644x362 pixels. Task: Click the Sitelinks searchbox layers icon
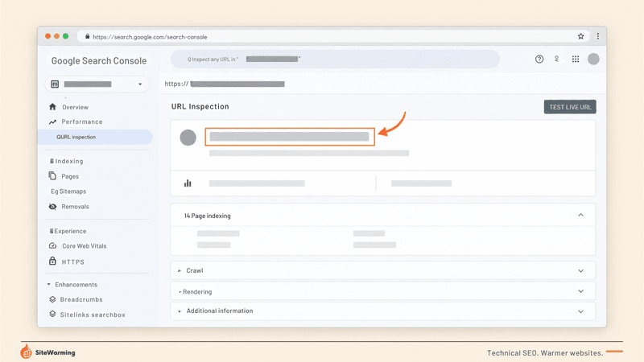click(52, 314)
